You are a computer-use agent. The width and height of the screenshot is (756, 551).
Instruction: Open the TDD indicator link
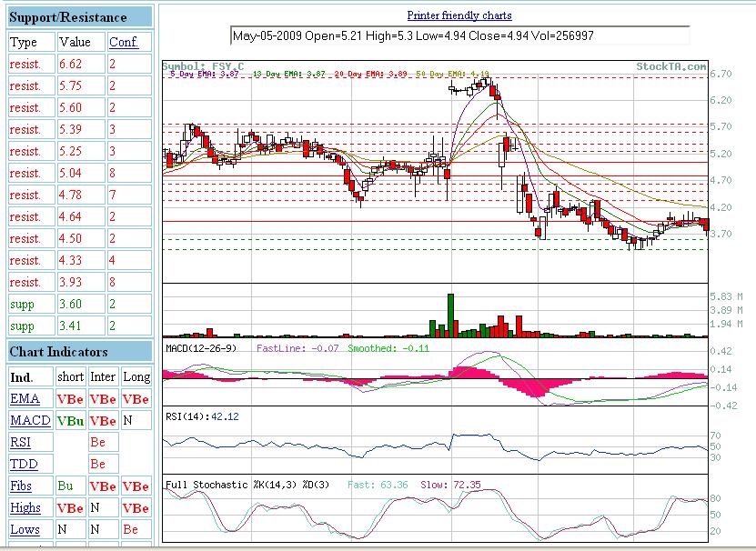point(25,464)
